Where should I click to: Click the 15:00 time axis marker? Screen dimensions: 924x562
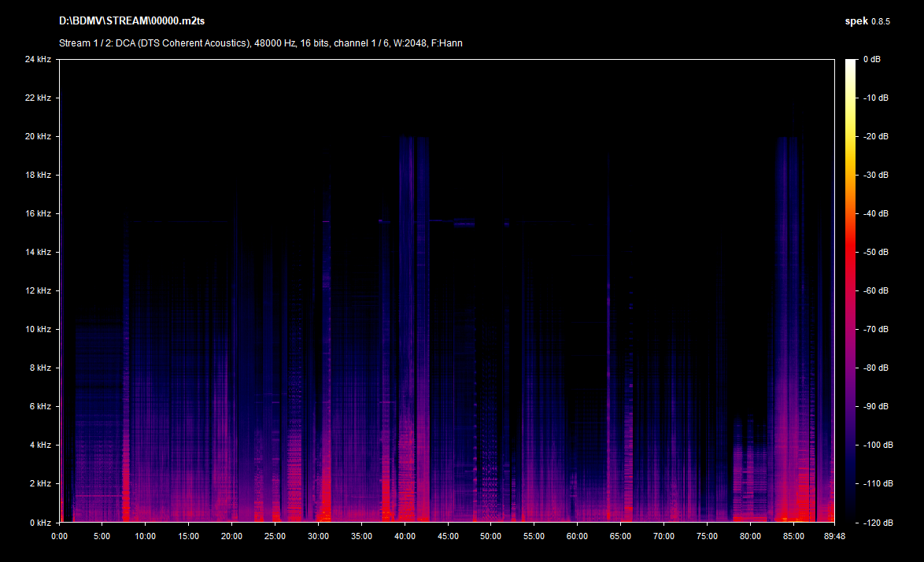point(189,537)
